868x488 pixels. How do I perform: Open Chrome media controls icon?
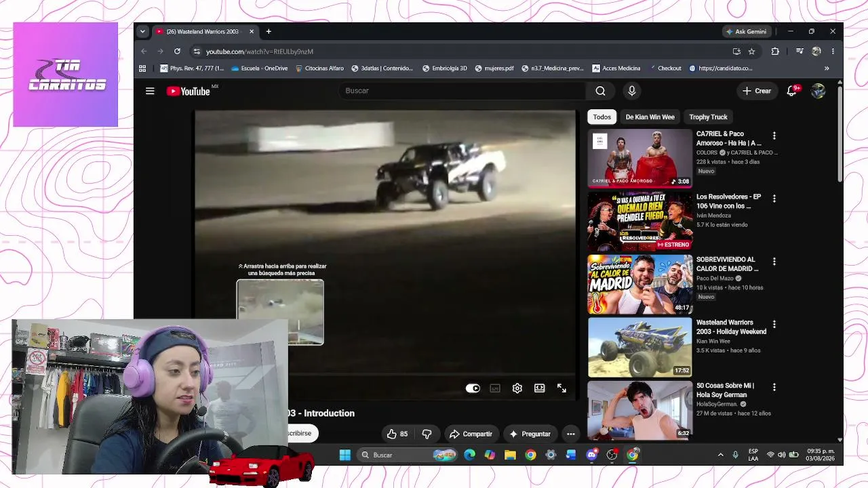[x=800, y=52]
